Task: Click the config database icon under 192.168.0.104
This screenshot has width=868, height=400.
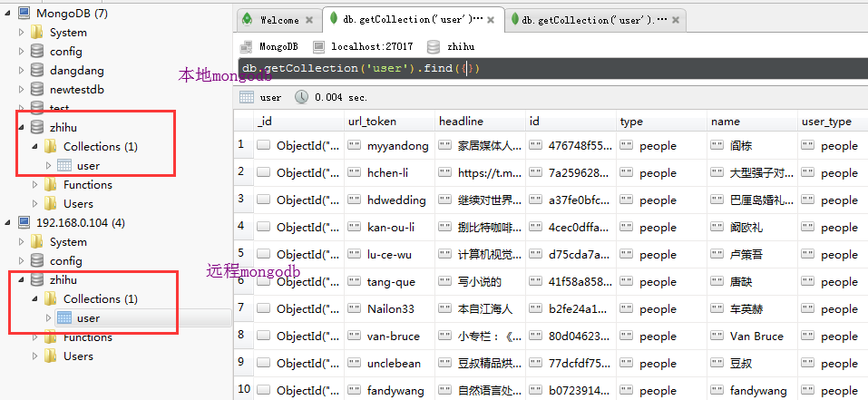Action: tap(37, 260)
